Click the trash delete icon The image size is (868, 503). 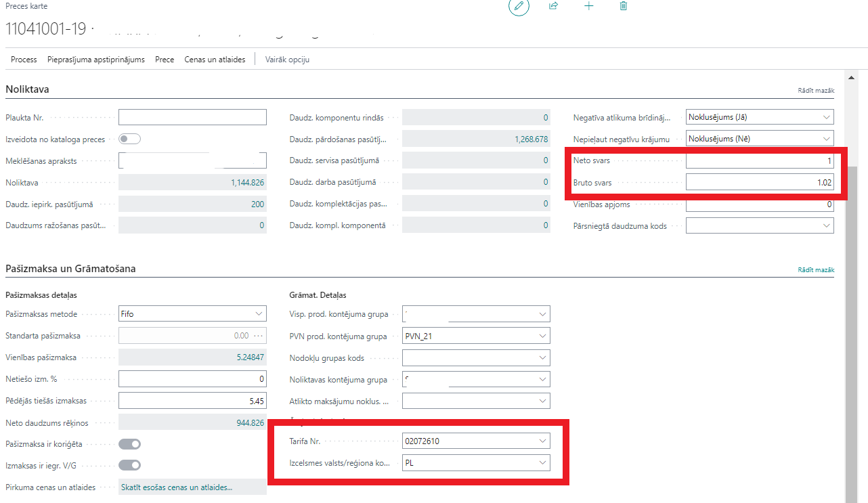point(624,6)
